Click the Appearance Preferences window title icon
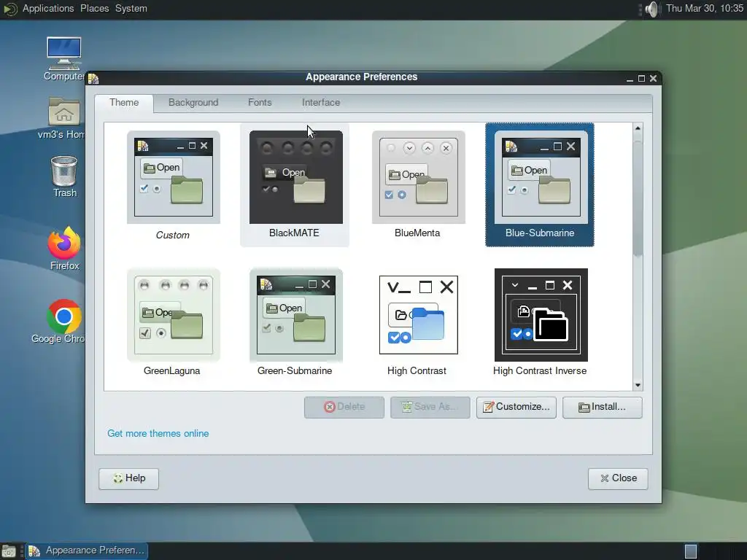The width and height of the screenshot is (747, 560). 93,78
